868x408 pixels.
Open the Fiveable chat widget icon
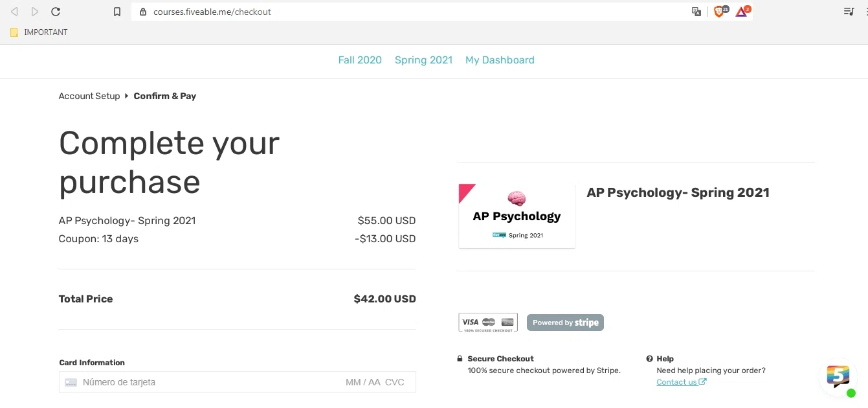click(x=838, y=376)
